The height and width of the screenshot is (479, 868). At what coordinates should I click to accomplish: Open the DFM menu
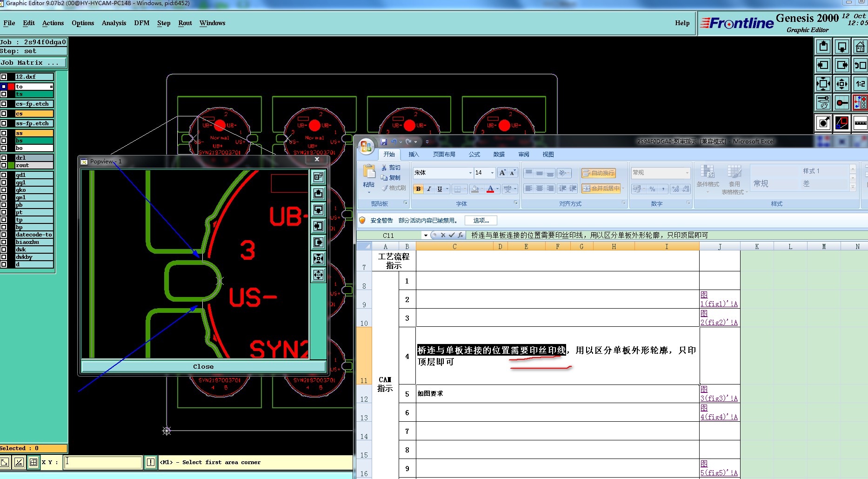point(141,23)
